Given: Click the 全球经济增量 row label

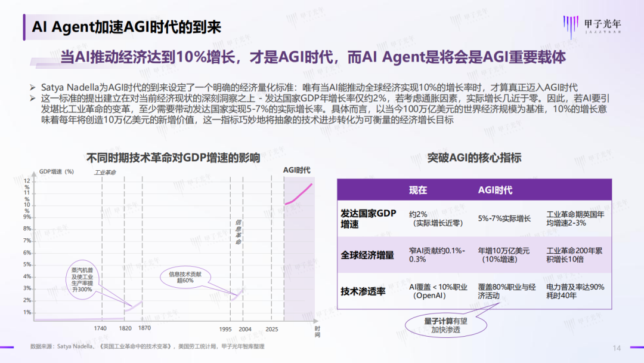Looking at the screenshot, I should click(367, 256).
